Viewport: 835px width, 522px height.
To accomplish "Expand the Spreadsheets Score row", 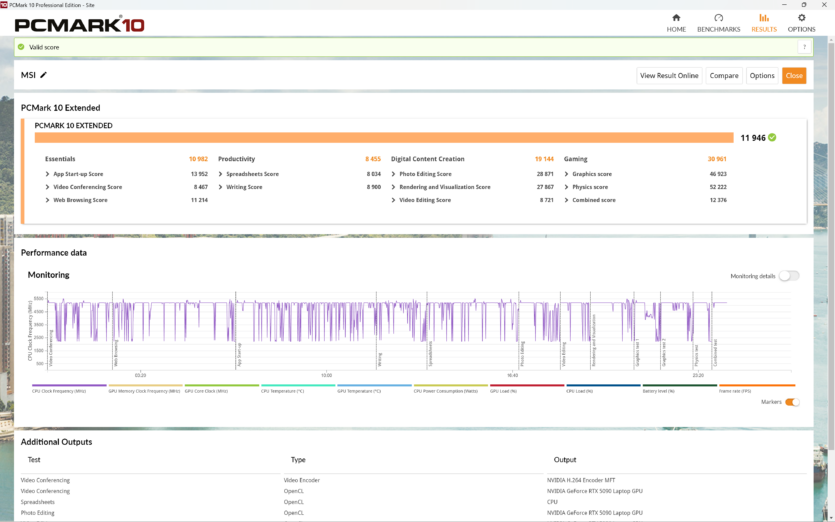I will (x=220, y=174).
